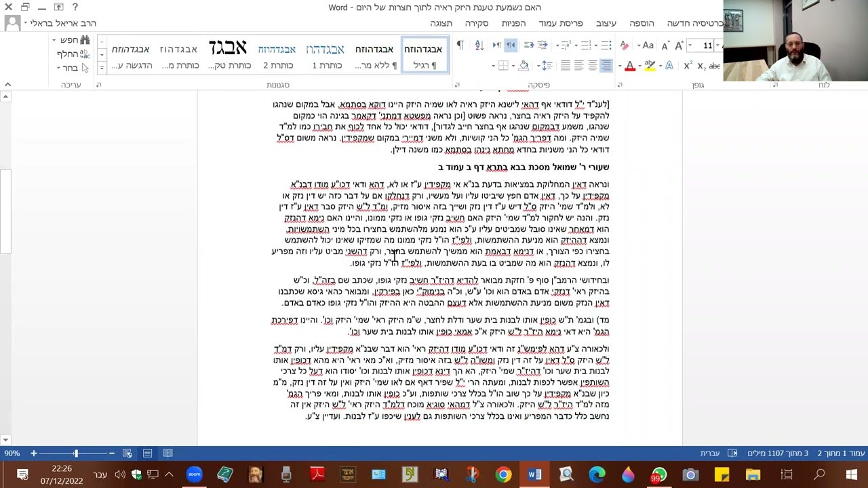Open the הוספה (Insert) ribbon tab

(x=641, y=23)
